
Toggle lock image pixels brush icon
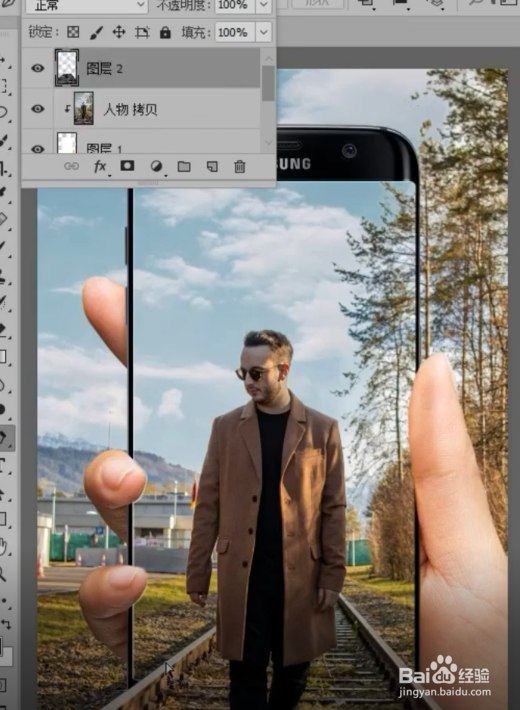click(96, 33)
